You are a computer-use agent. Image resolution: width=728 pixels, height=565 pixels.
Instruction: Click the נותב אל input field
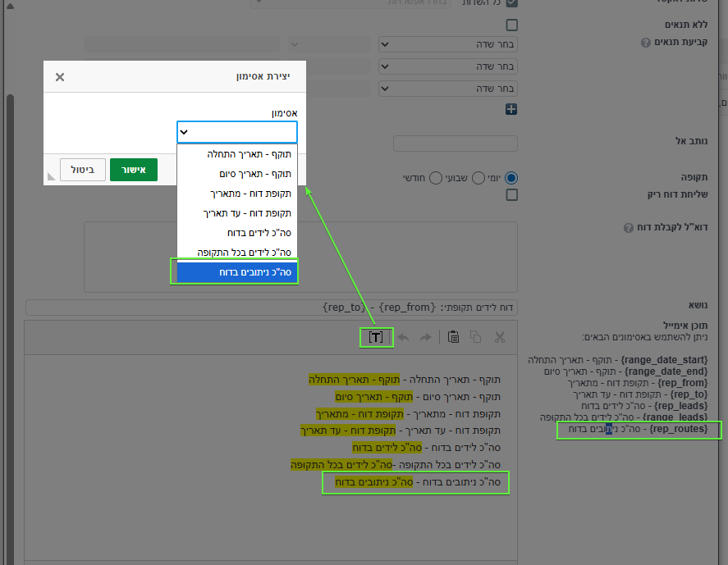pyautogui.click(x=456, y=144)
